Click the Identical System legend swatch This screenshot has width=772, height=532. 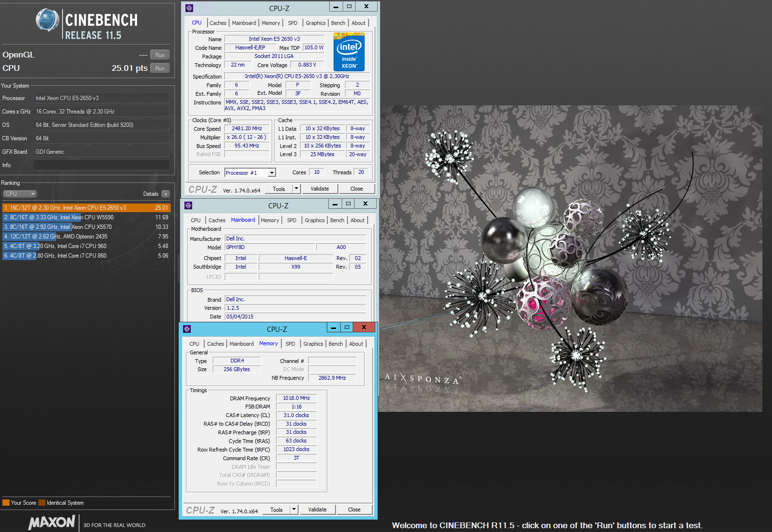(42, 503)
